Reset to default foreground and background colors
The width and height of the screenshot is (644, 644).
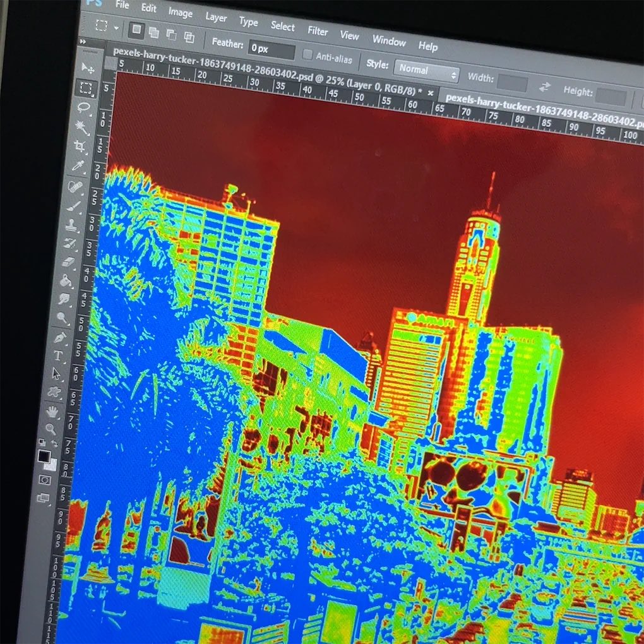click(x=42, y=443)
